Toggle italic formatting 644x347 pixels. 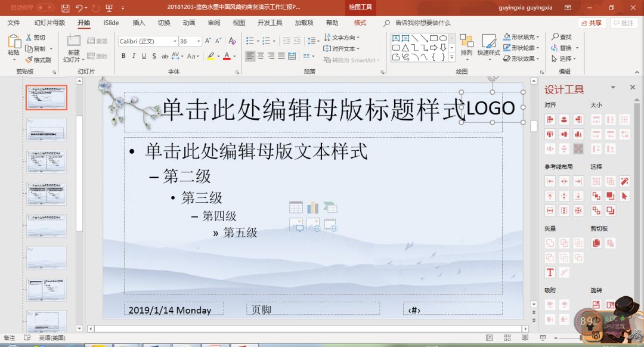(132, 55)
